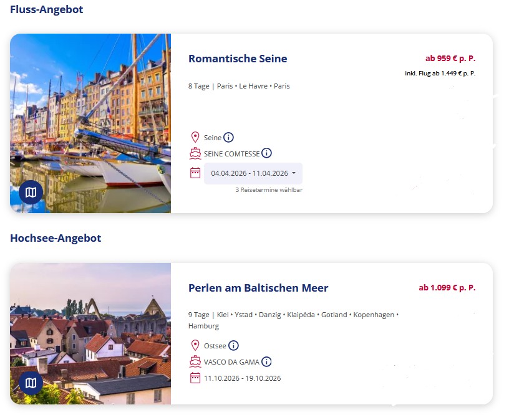Click the calendar icon for Baltic cruise

[x=195, y=378]
